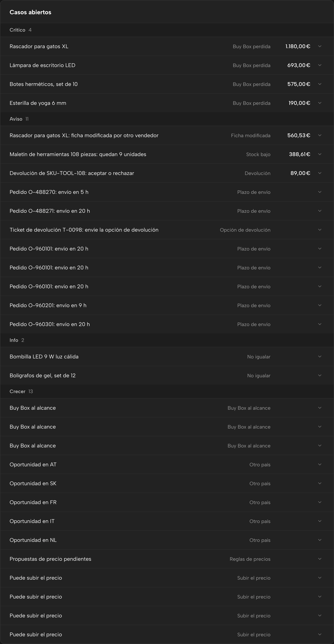Click the Aviso section header
This screenshot has width=334, height=644.
167,119
